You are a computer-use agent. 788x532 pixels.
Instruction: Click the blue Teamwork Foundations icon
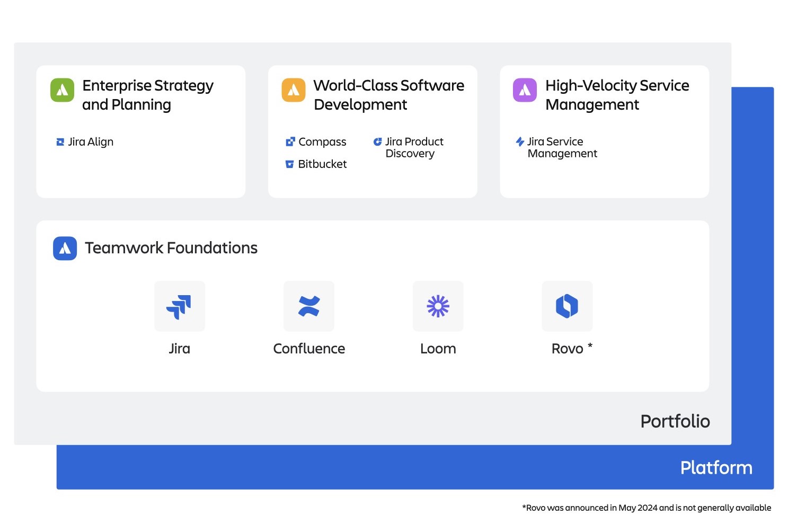pos(65,248)
